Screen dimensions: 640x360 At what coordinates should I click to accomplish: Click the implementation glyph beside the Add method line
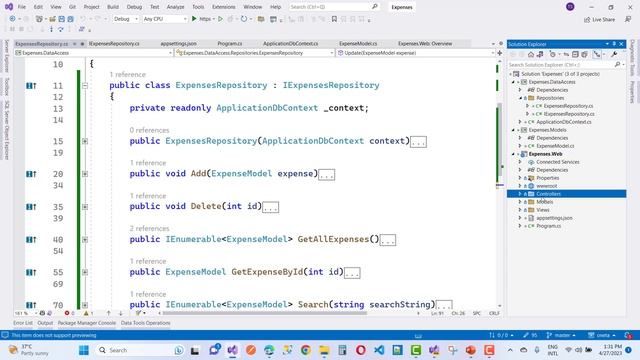point(31,174)
